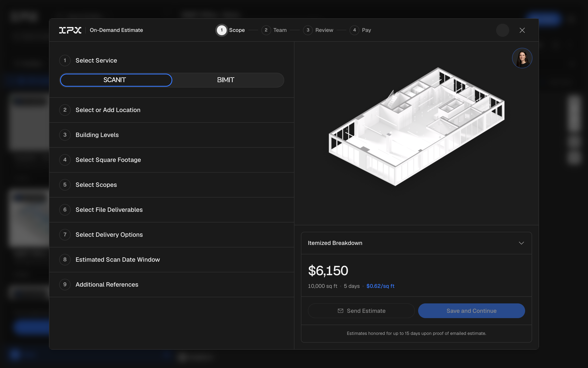Click the 5 days duration text
Viewport: 588px width, 368px height.
pyautogui.click(x=352, y=286)
